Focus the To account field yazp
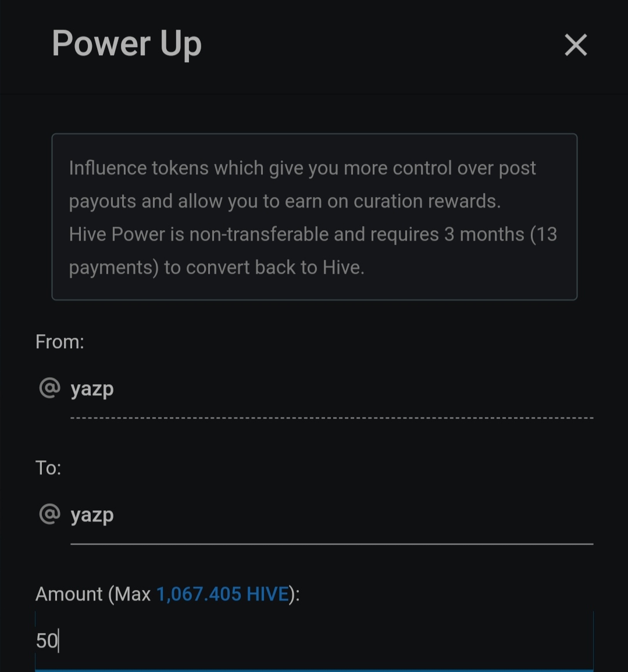 tap(92, 515)
